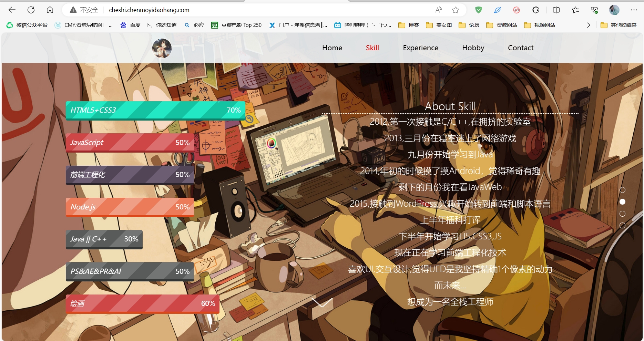Click the round avatar logo in header
This screenshot has height=341, width=644.
click(162, 48)
